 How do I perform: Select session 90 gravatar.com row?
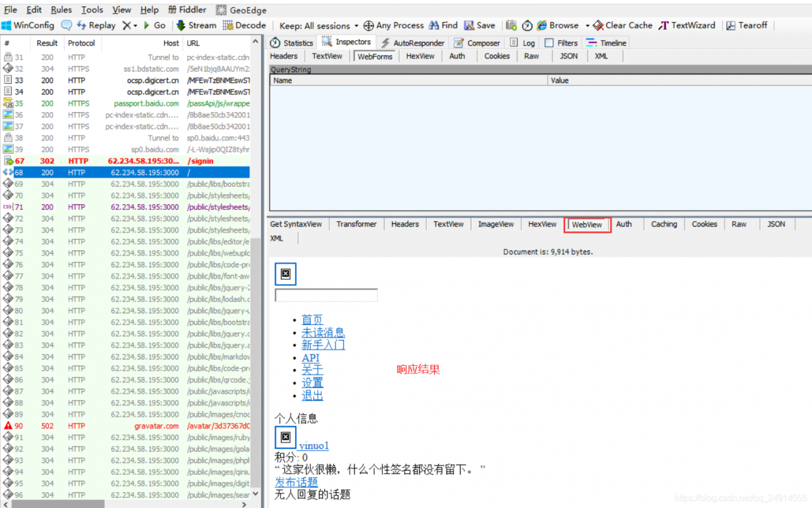coord(126,426)
